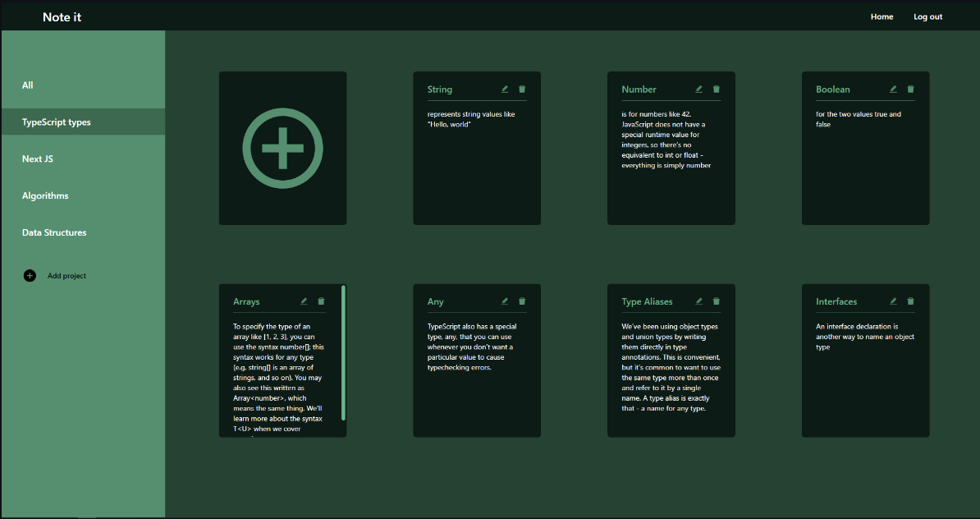The width and height of the screenshot is (980, 519).
Task: Open the edit pencil on the String note
Action: pyautogui.click(x=504, y=89)
